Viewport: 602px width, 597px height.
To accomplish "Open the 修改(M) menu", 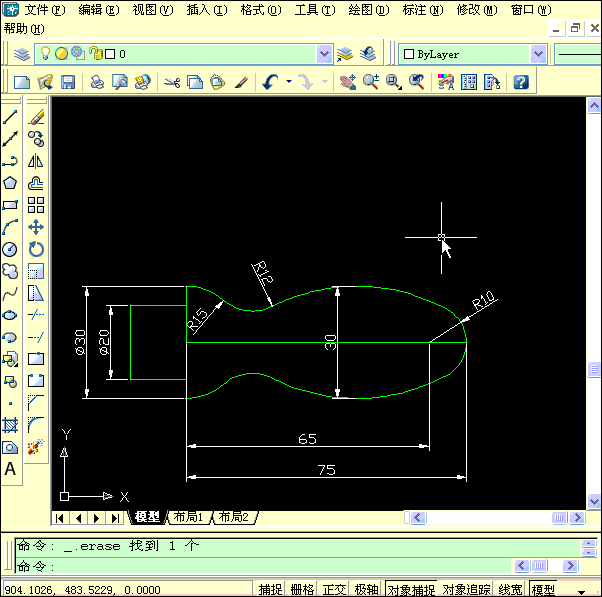I will pyautogui.click(x=477, y=10).
